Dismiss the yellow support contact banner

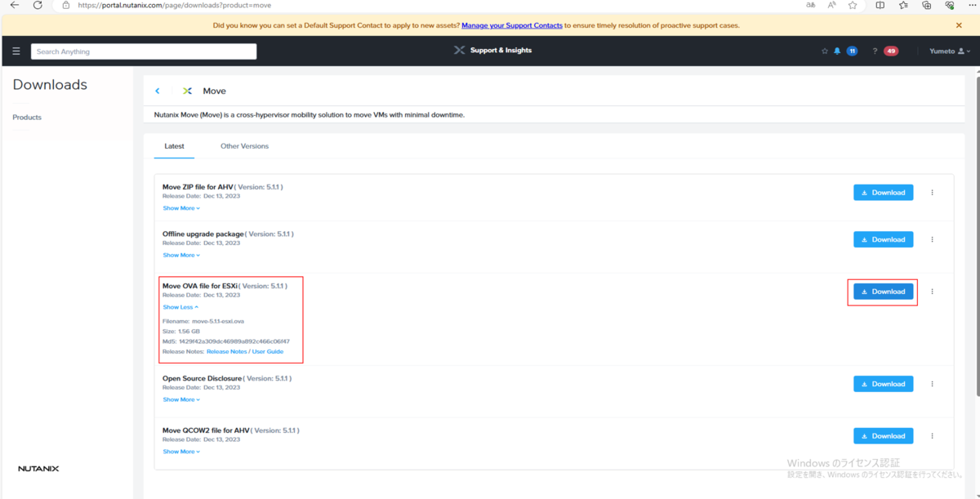pos(959,25)
